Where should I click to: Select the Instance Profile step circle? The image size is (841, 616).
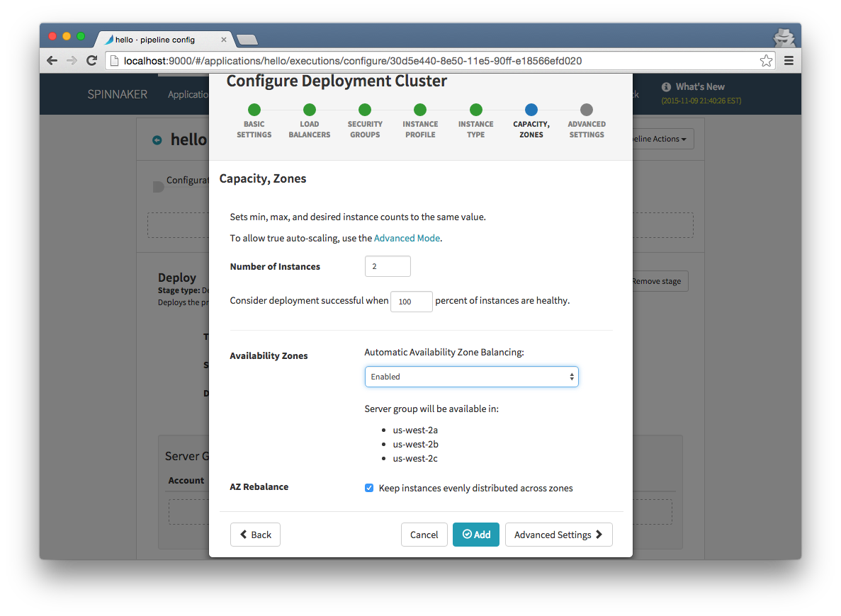(420, 110)
